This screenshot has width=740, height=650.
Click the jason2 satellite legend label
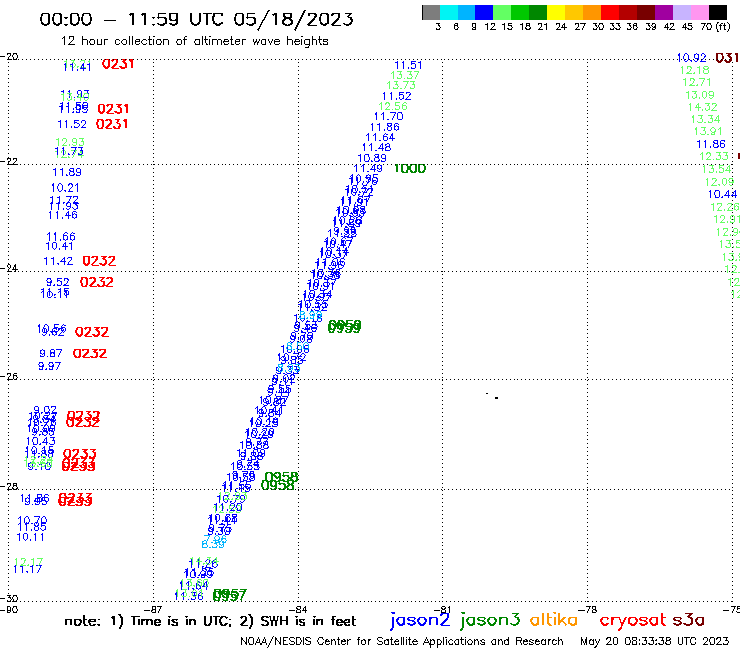(x=420, y=620)
